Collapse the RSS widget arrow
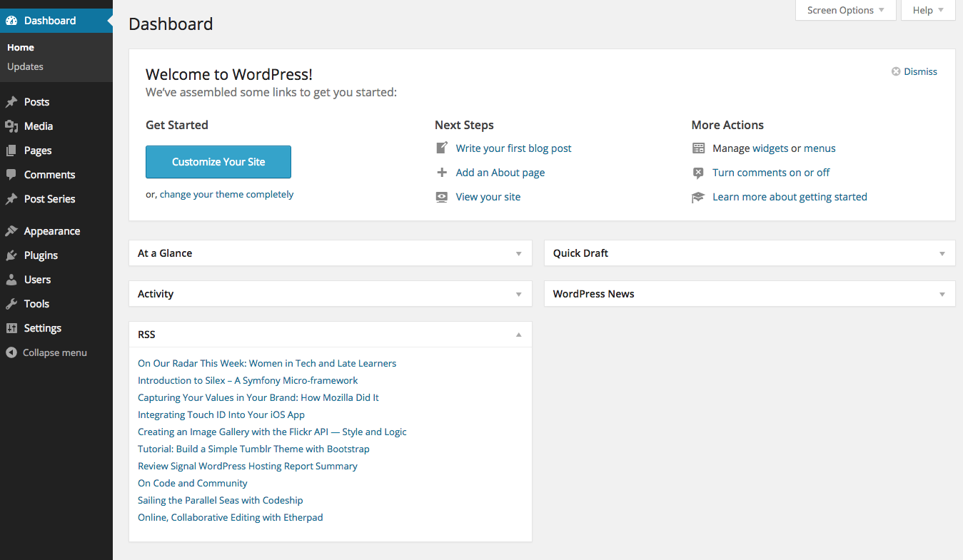Image resolution: width=963 pixels, height=560 pixels. 519,335
